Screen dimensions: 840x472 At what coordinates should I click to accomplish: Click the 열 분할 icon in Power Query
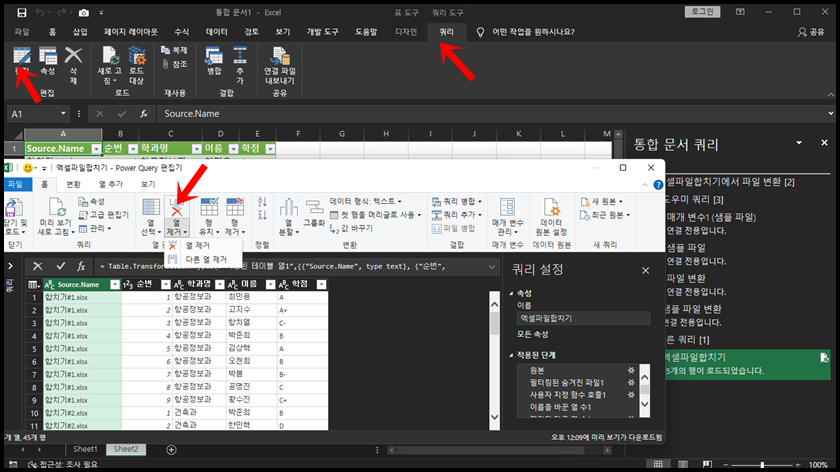pyautogui.click(x=289, y=216)
